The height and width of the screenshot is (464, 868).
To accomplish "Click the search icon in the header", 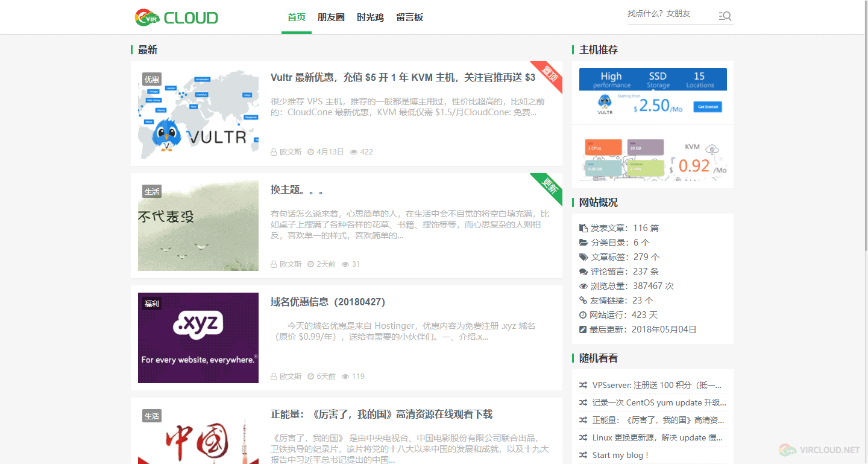I will (x=725, y=16).
